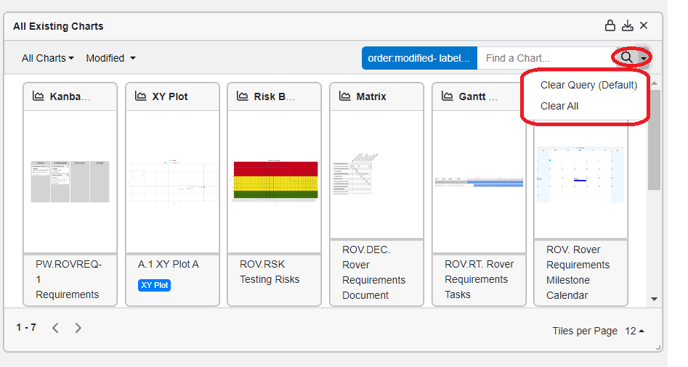Click the Kanba... tile title
This screenshot has height=367, width=688.
pos(70,97)
